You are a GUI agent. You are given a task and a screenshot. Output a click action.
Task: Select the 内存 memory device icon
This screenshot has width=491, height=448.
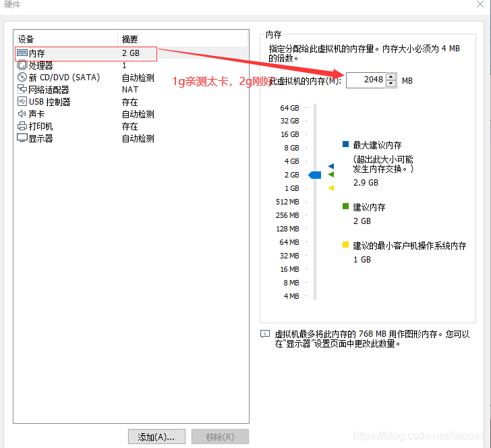click(x=22, y=53)
